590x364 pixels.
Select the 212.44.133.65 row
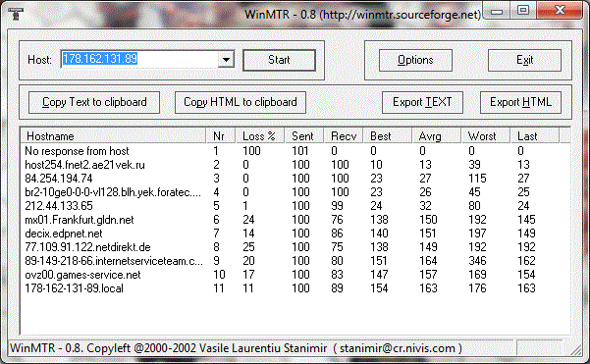click(x=295, y=206)
